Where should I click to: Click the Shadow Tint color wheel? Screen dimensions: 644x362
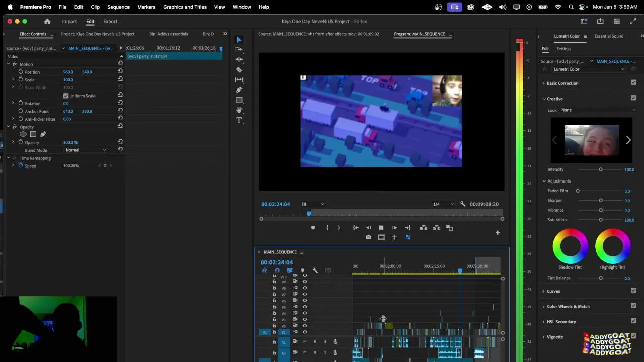coord(570,246)
